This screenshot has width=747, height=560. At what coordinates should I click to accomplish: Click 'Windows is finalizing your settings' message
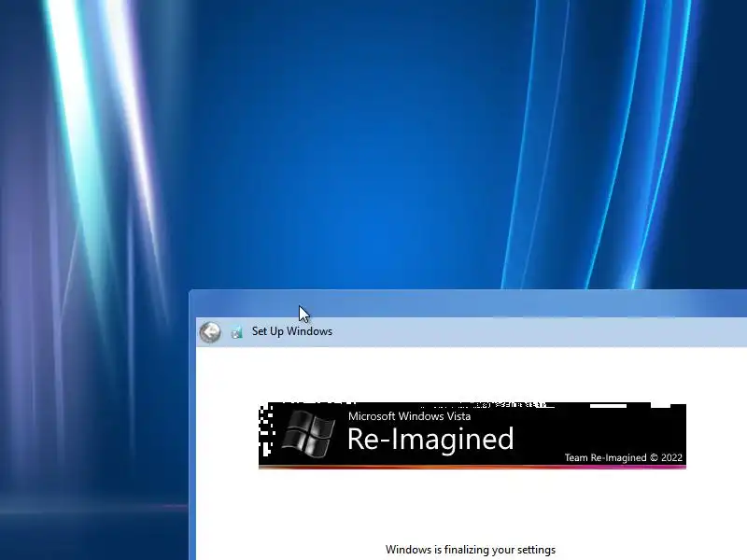[471, 550]
